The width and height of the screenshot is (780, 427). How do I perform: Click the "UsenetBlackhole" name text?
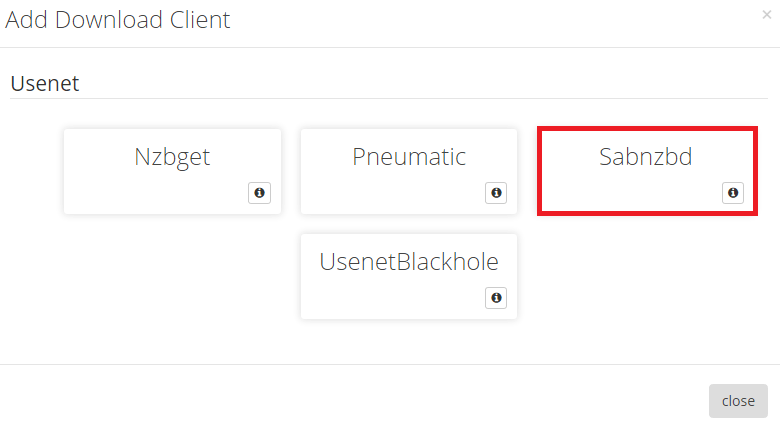click(x=409, y=262)
